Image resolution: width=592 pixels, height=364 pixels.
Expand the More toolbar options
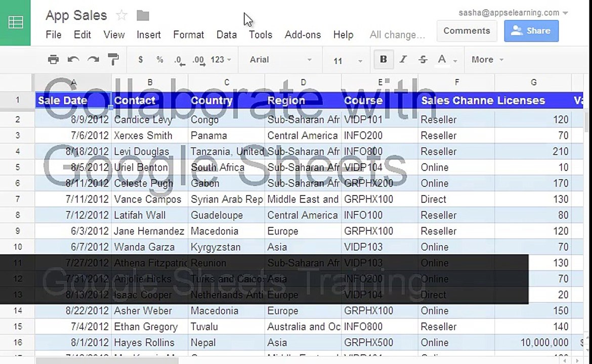pyautogui.click(x=487, y=60)
